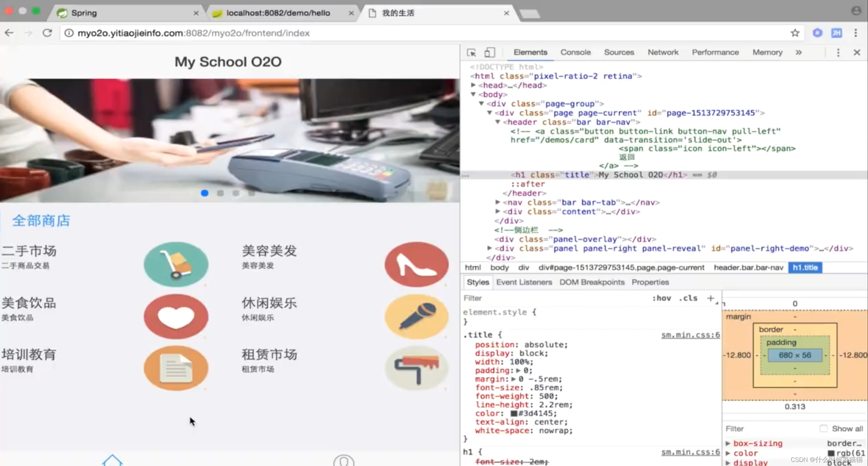Click the browser reload icon
The height and width of the screenshot is (466, 868).
47,33
